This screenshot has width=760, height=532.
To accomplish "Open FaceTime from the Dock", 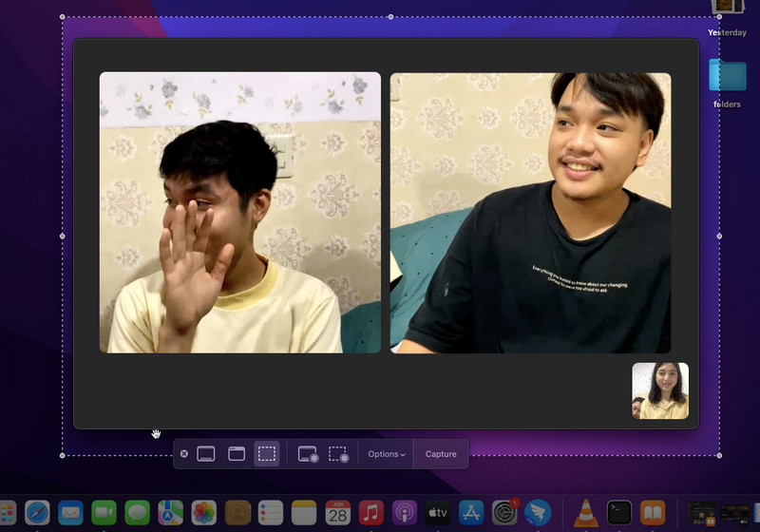I will pos(104,513).
